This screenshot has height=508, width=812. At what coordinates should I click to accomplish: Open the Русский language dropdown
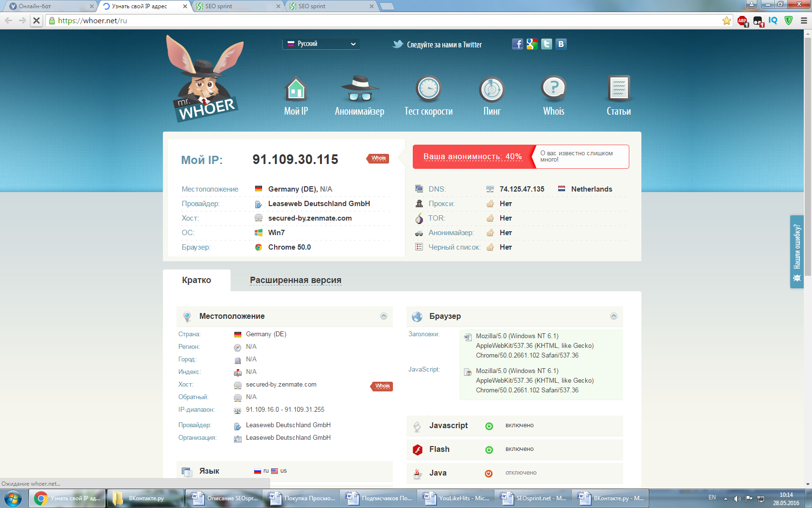322,44
